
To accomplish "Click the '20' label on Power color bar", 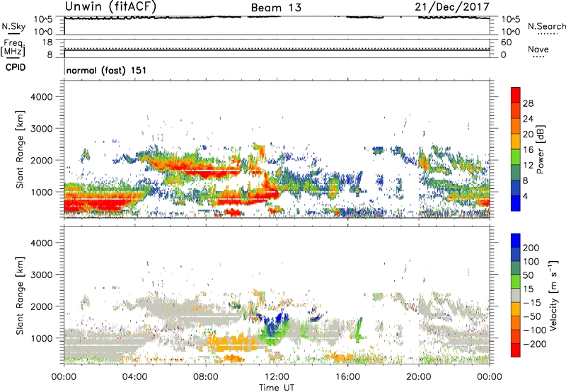I will click(528, 134).
